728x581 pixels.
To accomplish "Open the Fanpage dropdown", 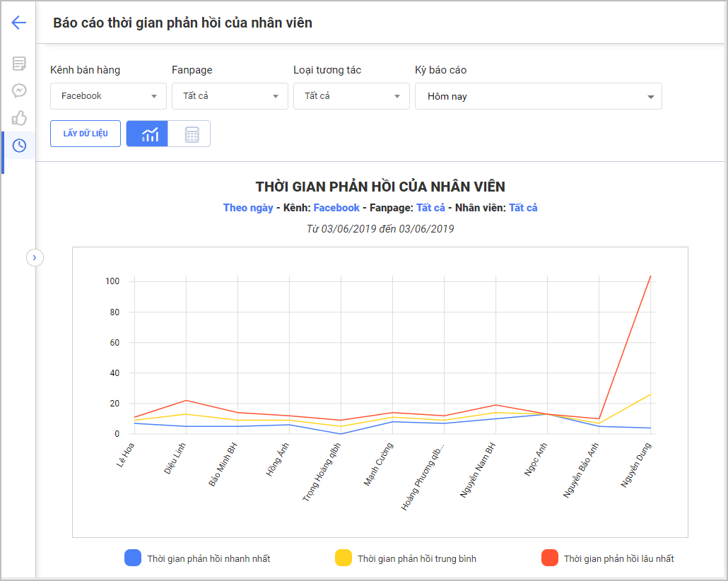I will 230,96.
